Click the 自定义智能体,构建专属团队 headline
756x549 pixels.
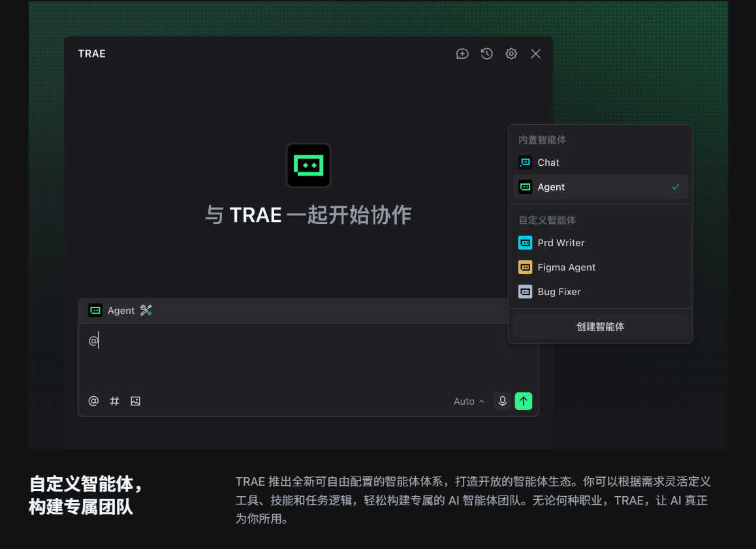86,495
